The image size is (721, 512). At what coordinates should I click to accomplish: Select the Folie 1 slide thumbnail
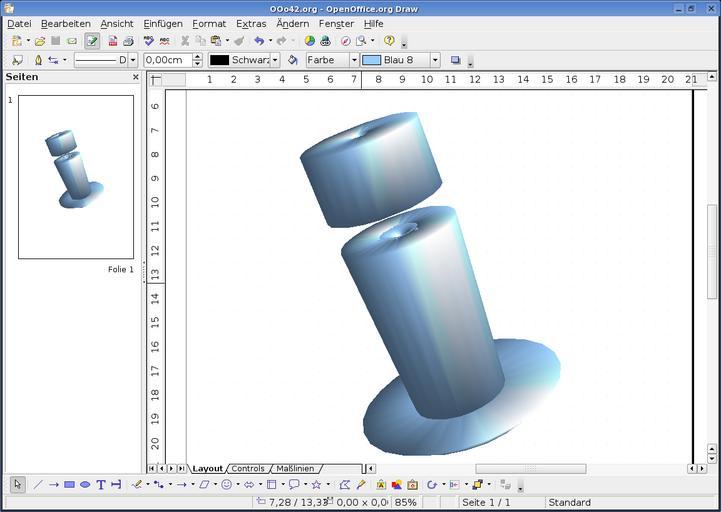76,177
